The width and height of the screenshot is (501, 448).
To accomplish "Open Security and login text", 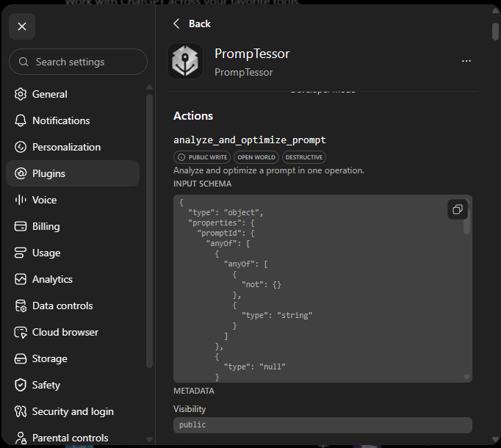I will coord(73,411).
